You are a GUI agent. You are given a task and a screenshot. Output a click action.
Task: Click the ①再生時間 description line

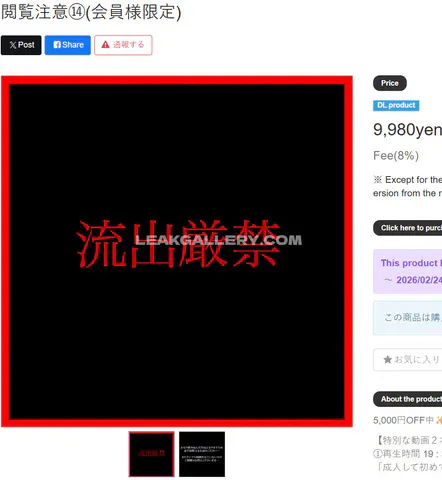pyautogui.click(x=407, y=454)
